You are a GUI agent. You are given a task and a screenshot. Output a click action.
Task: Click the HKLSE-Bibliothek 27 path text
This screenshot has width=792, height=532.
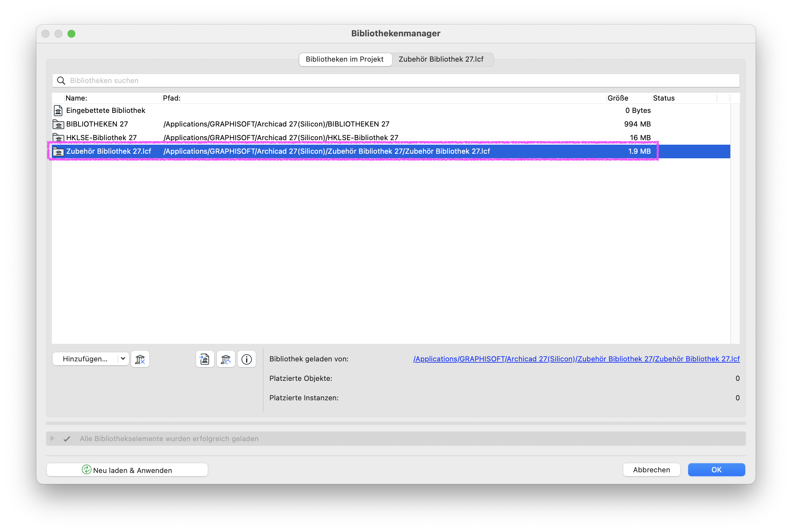(281, 138)
